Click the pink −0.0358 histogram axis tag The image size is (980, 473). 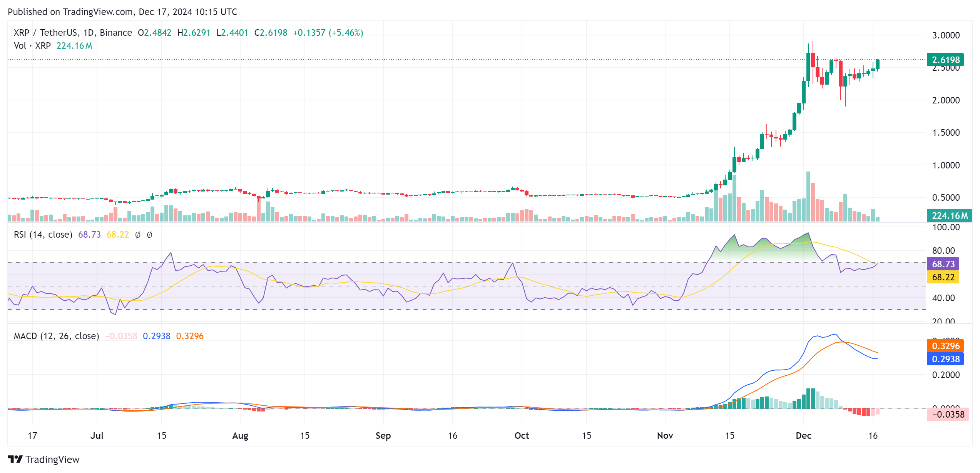point(948,415)
